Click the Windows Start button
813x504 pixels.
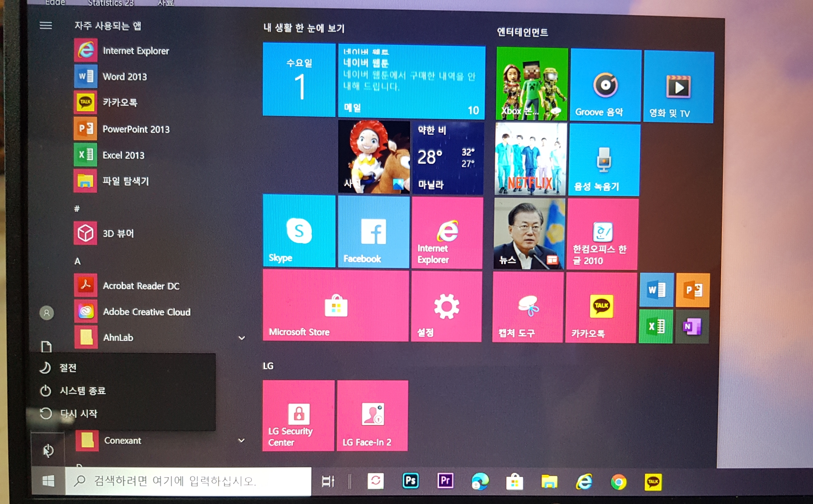coord(48,481)
